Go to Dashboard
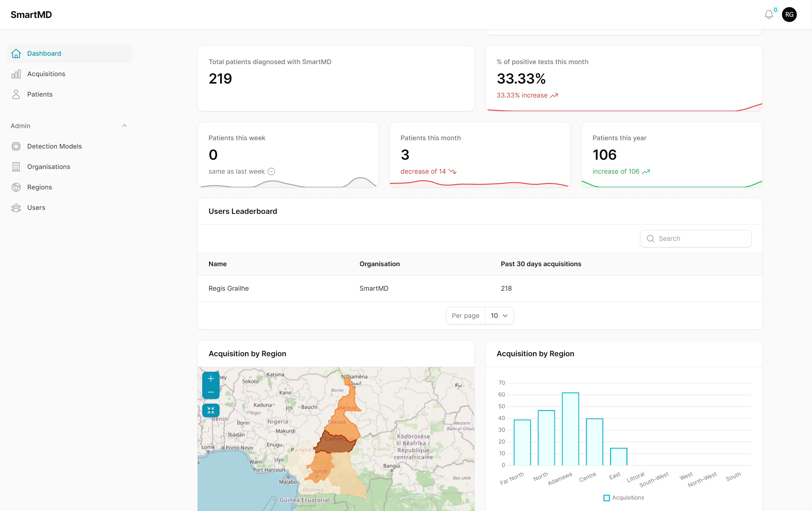This screenshot has width=812, height=511. tap(69, 53)
